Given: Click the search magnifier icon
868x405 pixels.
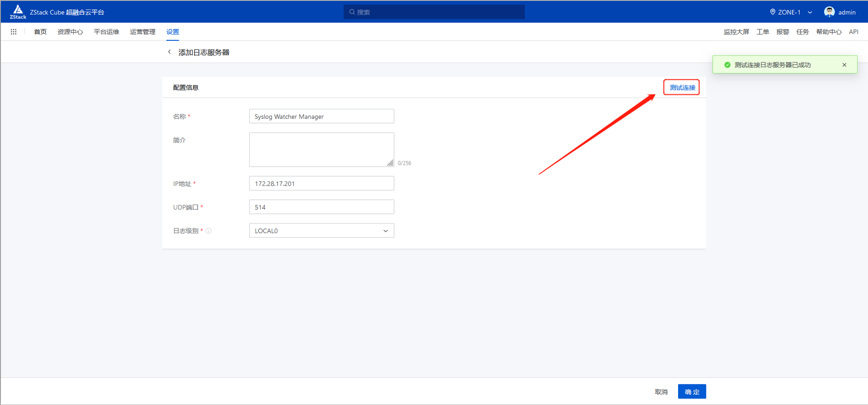Looking at the screenshot, I should tap(352, 12).
